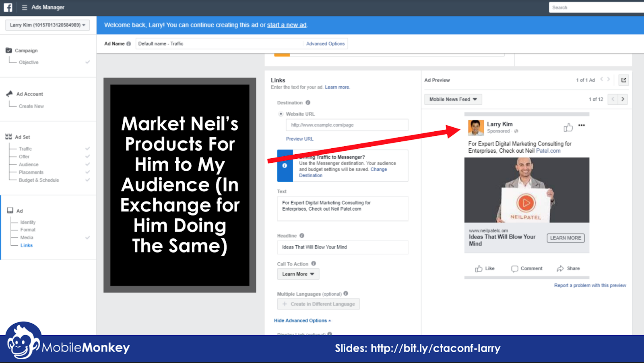Go to previous placement preview arrow
The height and width of the screenshot is (363, 644).
(613, 99)
